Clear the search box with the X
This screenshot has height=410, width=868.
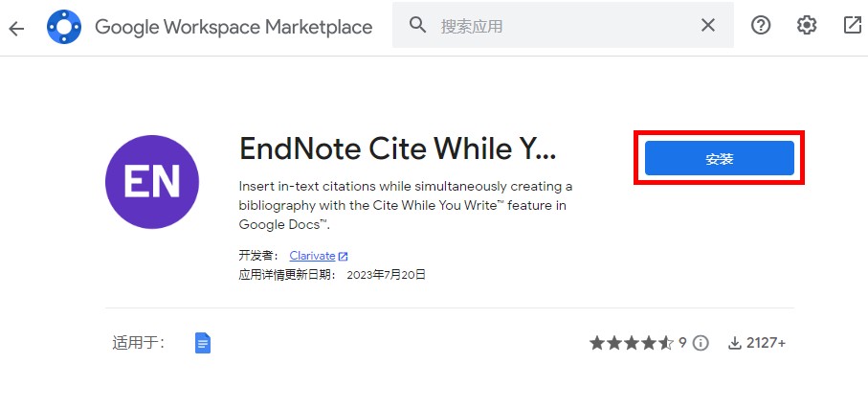tap(708, 25)
